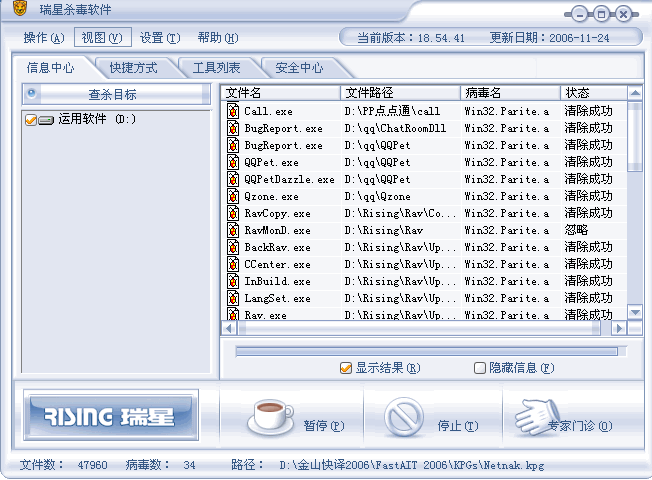Select the RavMonD.exe file name
Image resolution: width=652 pixels, height=480 pixels.
pos(277,230)
